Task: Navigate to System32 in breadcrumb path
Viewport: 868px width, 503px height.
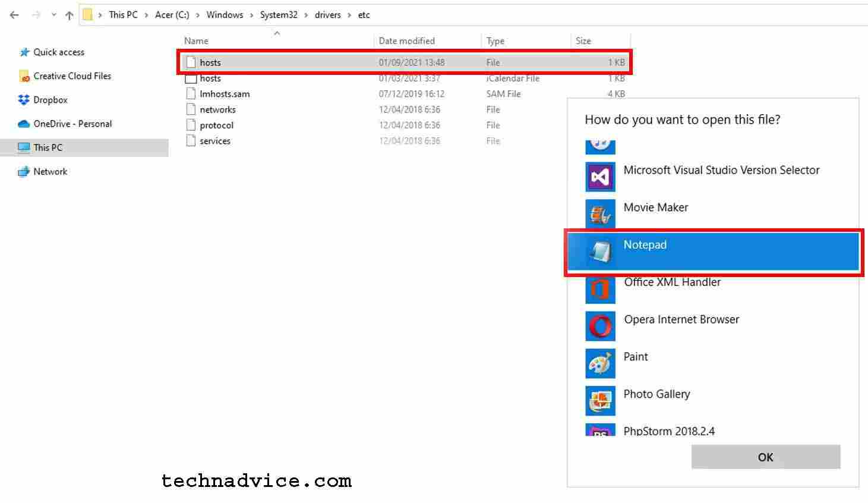Action: click(x=279, y=15)
